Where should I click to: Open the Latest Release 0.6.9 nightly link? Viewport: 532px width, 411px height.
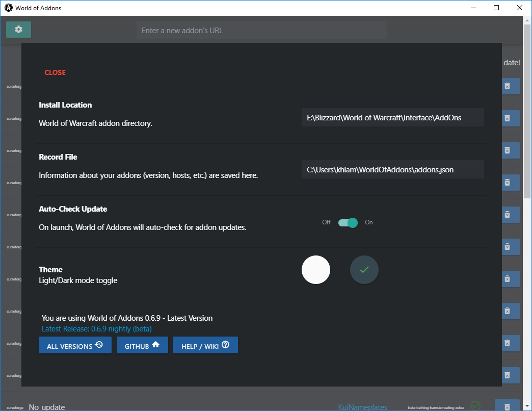pyautogui.click(x=97, y=329)
